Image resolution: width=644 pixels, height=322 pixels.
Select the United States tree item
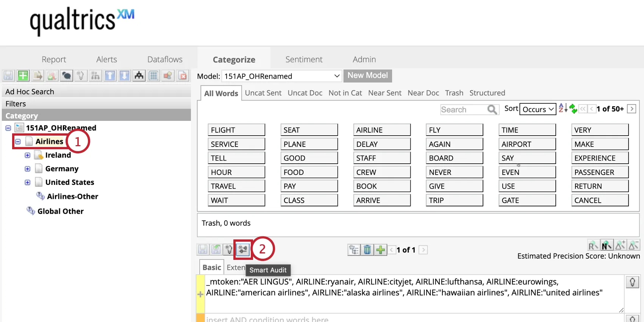pyautogui.click(x=70, y=183)
